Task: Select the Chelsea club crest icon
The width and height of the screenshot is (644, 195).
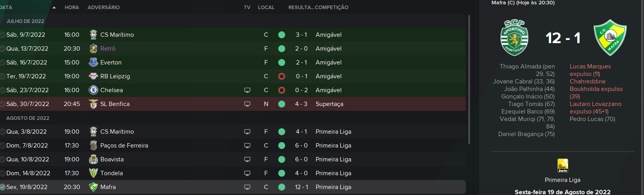Action: point(93,90)
